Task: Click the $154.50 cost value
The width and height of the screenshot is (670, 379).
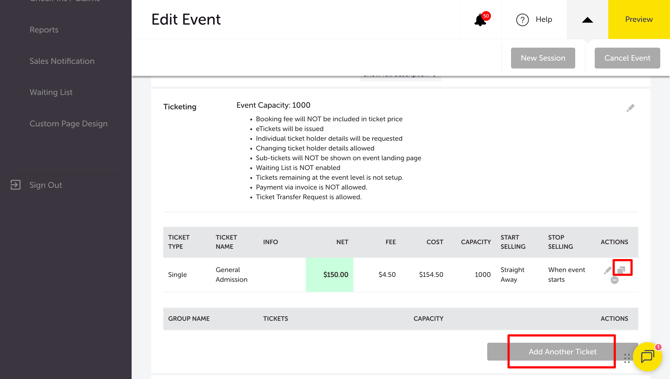Action: point(431,275)
